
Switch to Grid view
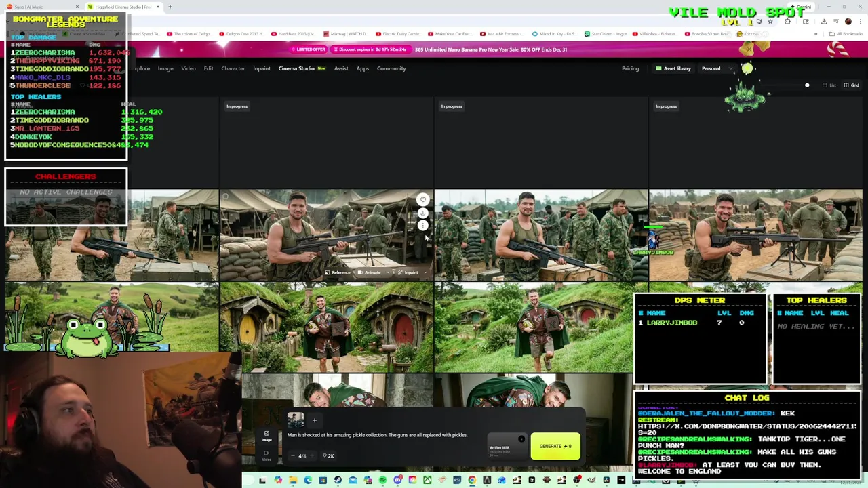(851, 85)
